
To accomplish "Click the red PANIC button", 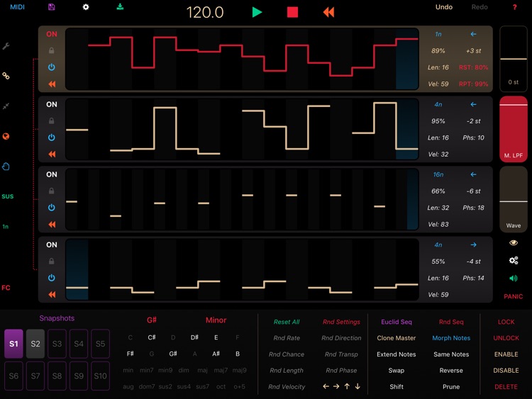I will (x=513, y=296).
